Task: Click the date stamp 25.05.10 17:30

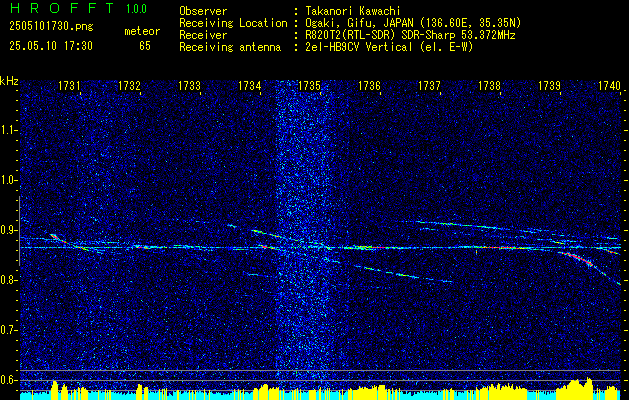Action: (51, 46)
